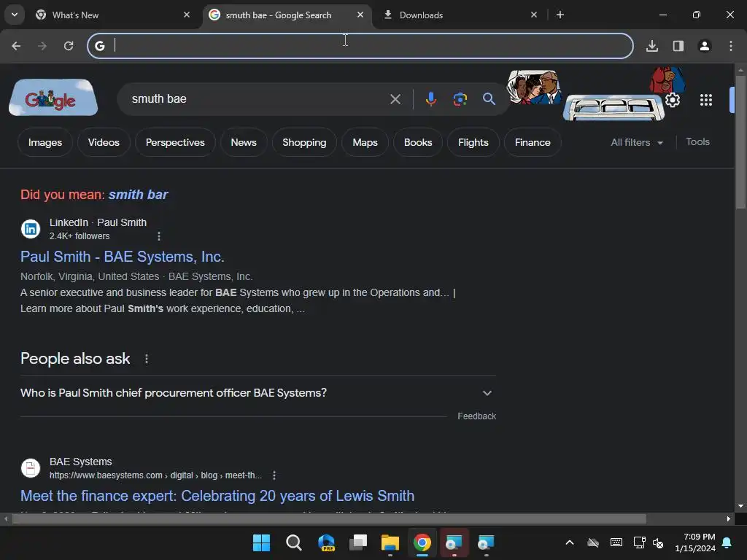Expand the All filters dropdown
Viewport: 747px width, 560px height.
tap(637, 142)
